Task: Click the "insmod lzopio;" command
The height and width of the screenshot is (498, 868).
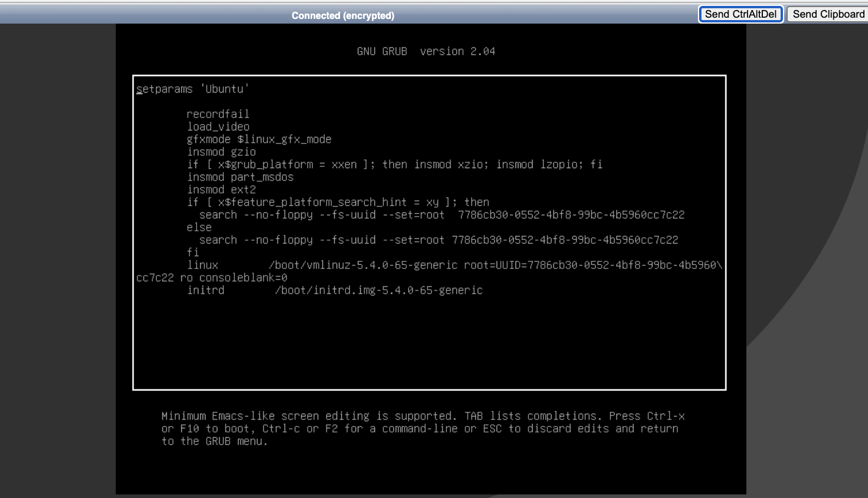Action: [540, 165]
